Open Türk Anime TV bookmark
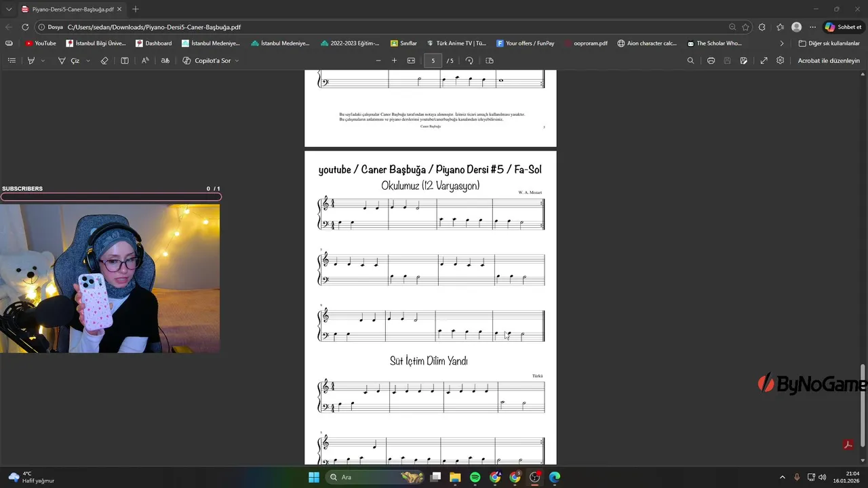The image size is (868, 488). (x=456, y=43)
